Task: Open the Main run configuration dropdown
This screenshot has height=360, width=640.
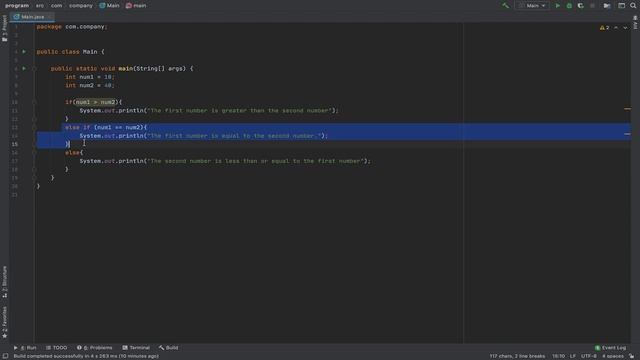Action: pyautogui.click(x=532, y=6)
